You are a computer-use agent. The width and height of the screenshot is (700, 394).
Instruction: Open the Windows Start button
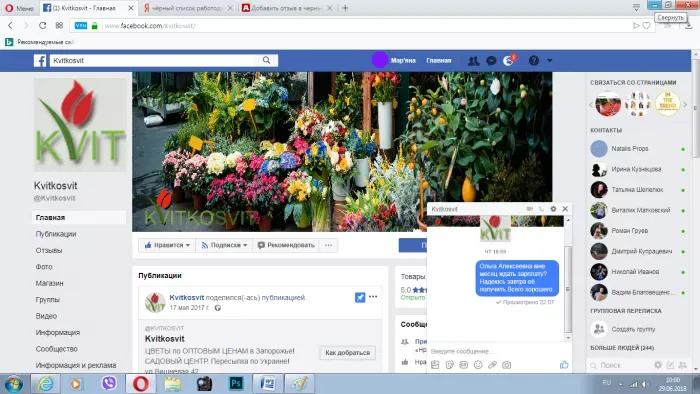14,384
